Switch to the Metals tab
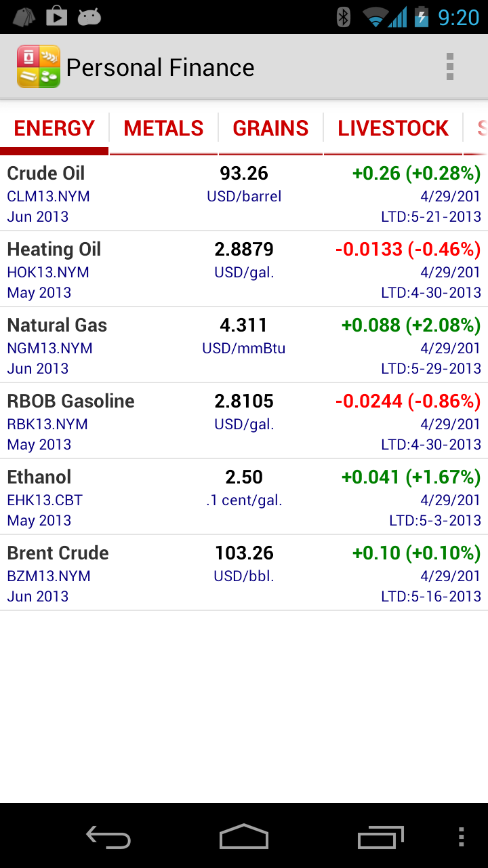 163,128
